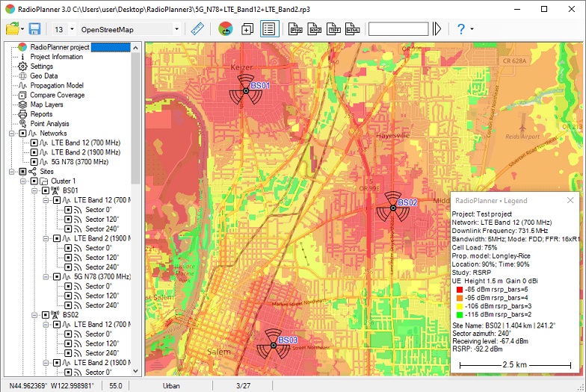This screenshot has height=392, width=586.
Task: Open the OpenStreetMap base map dropdown
Action: (x=176, y=29)
